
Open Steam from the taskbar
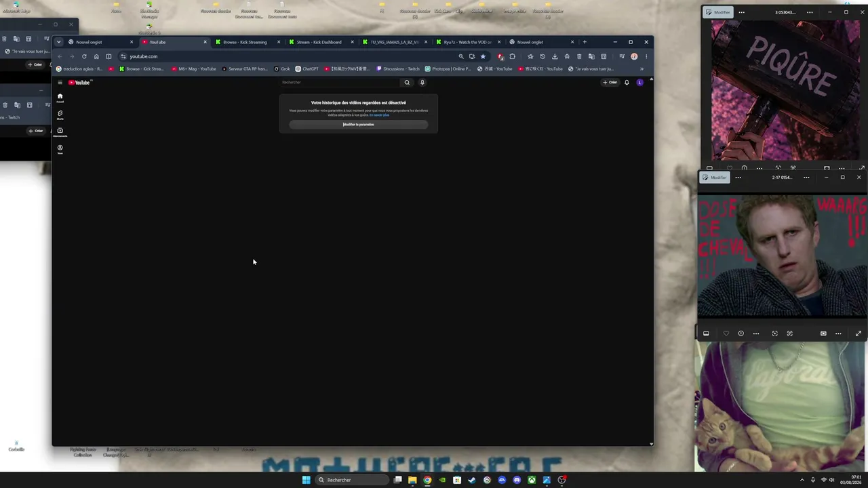click(472, 480)
